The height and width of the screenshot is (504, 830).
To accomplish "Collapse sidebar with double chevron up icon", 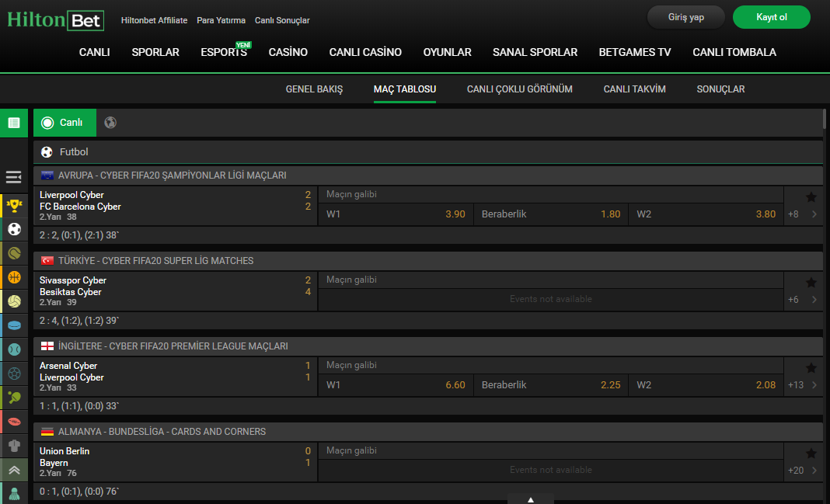I will pos(14,470).
